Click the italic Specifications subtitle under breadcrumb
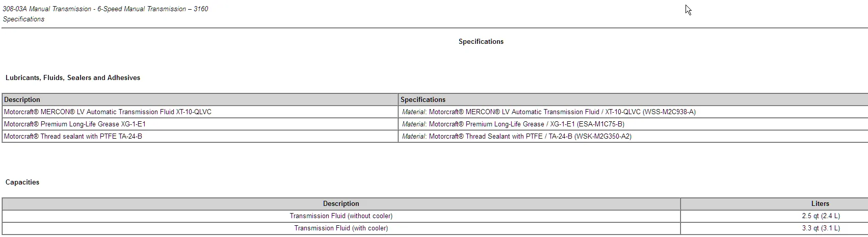 [x=23, y=19]
